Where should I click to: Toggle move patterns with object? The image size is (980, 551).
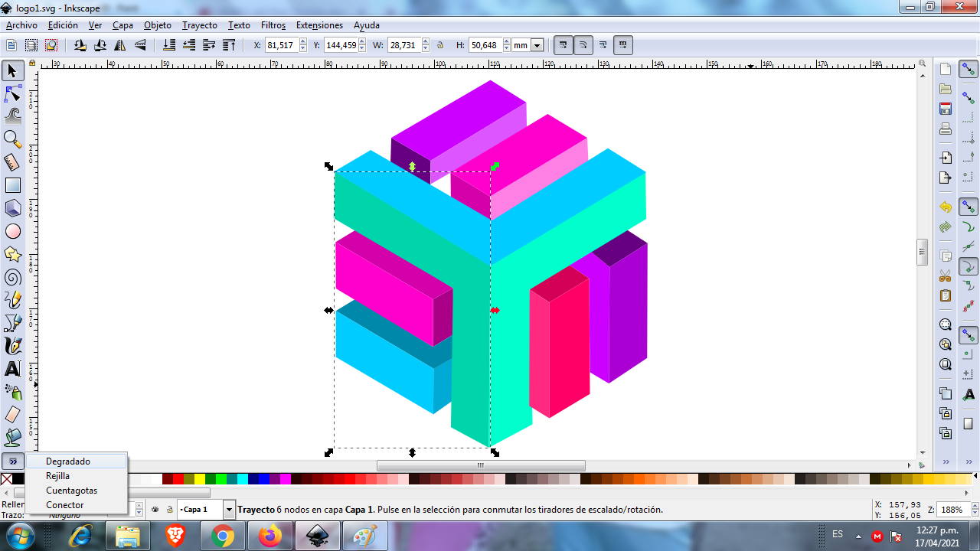click(623, 45)
